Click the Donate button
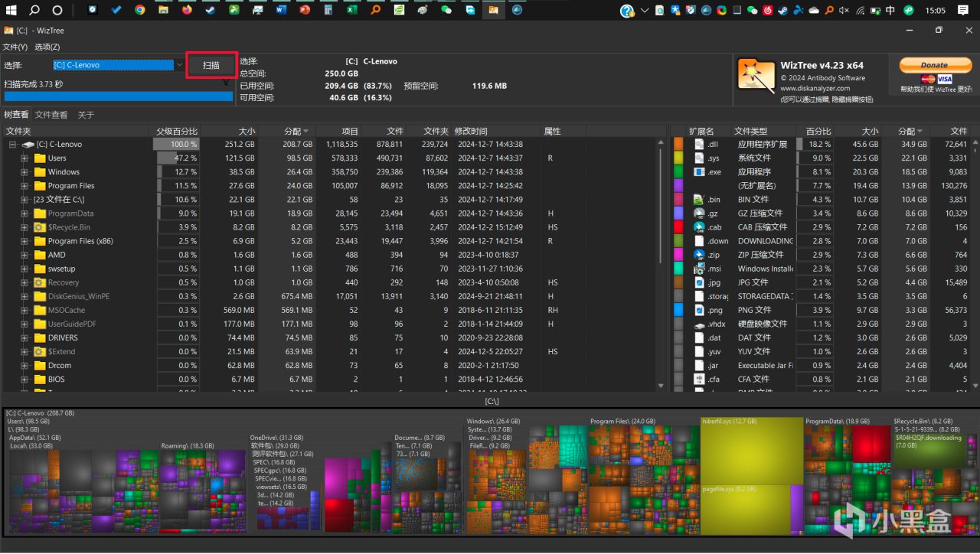 933,65
